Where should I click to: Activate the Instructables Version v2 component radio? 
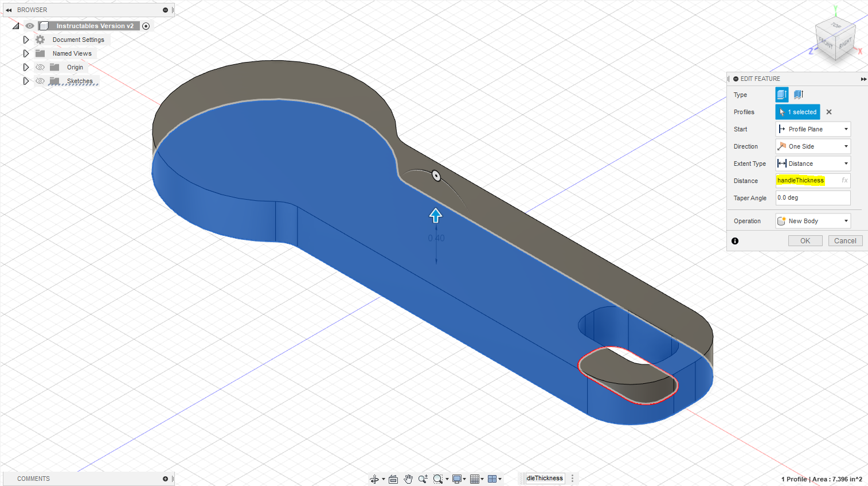(x=146, y=26)
